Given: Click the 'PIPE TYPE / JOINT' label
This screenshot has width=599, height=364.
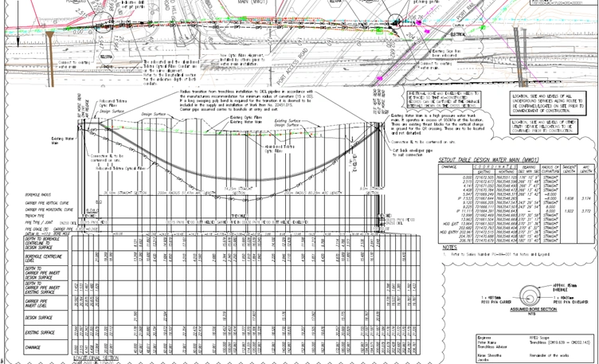Looking at the screenshot, I should click(38, 222).
